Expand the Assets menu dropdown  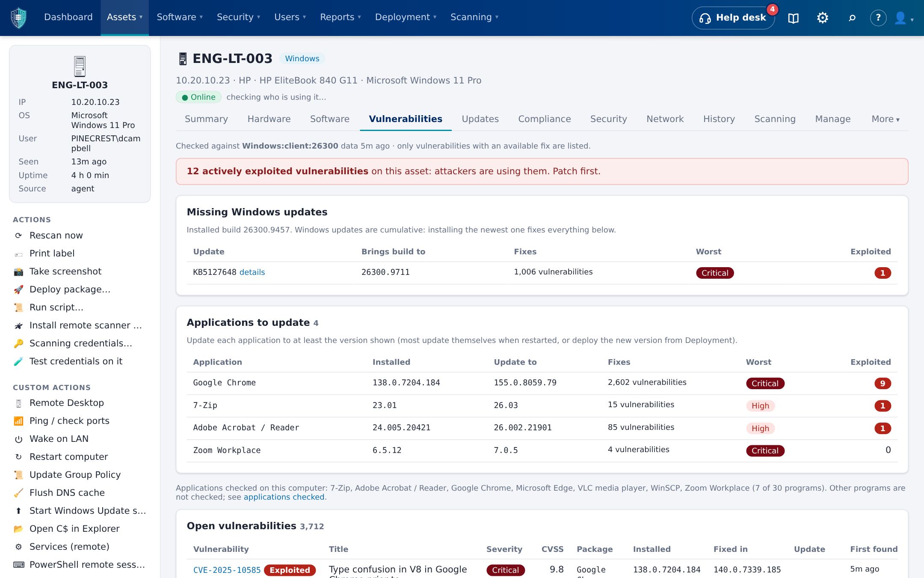click(124, 18)
